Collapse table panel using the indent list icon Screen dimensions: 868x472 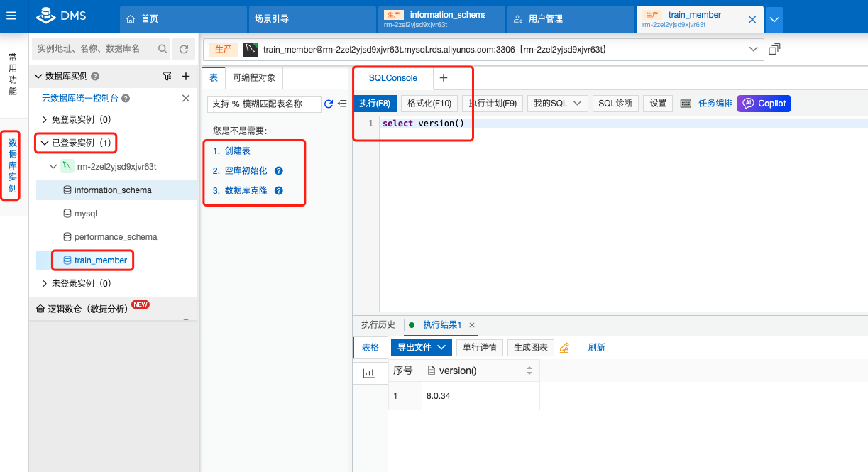pos(342,104)
